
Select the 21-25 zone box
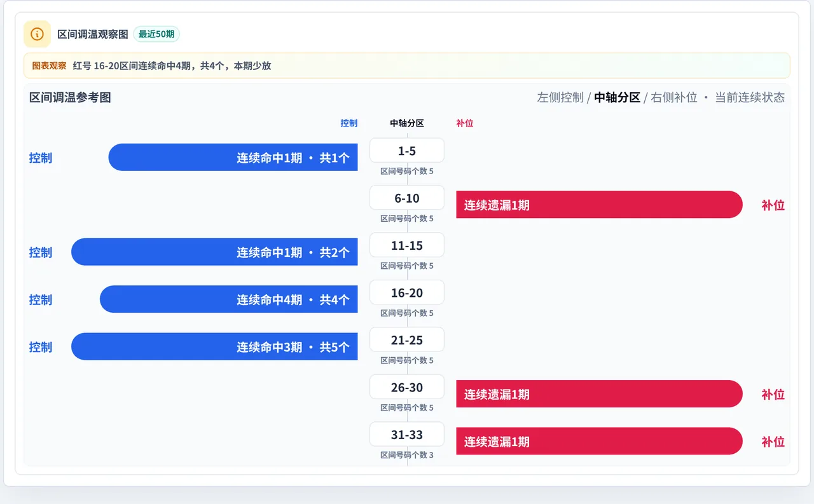point(407,340)
